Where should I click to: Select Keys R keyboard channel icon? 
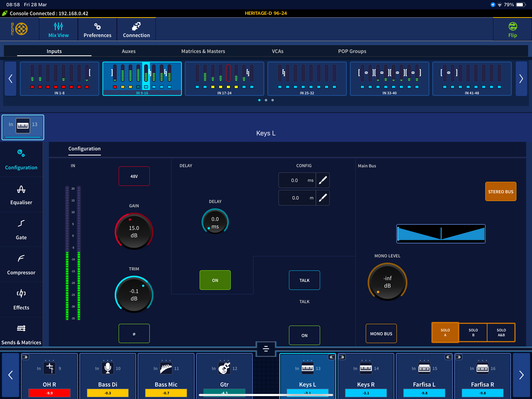coord(366,368)
